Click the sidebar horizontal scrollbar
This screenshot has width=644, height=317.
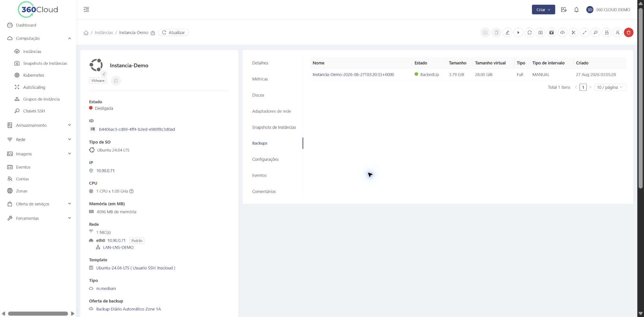(38, 314)
